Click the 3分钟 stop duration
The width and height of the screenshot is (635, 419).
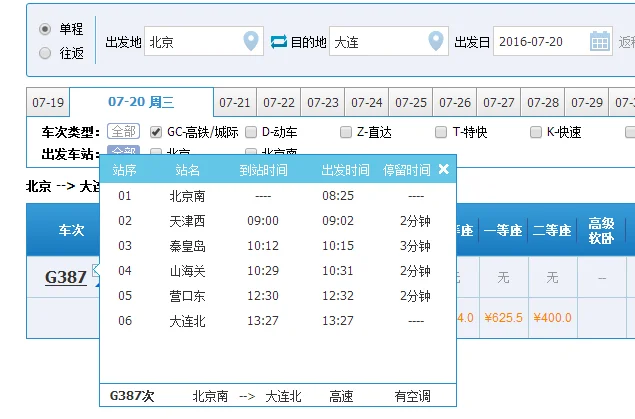click(x=415, y=246)
